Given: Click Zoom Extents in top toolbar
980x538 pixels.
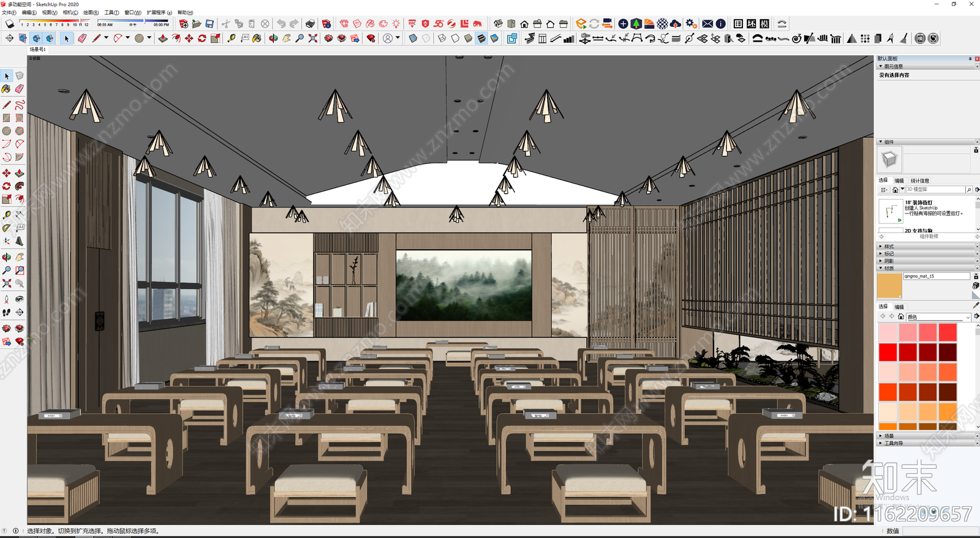Looking at the screenshot, I should (x=313, y=39).
